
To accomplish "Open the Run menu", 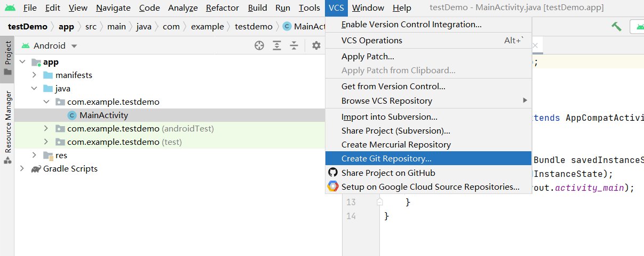I will 283,8.
